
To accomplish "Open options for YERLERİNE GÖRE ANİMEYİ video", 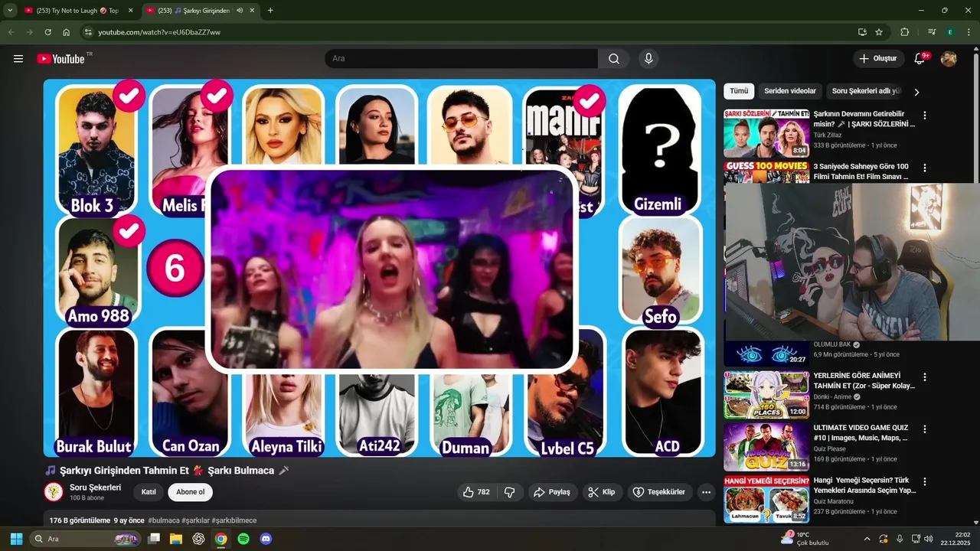I will coord(924,377).
